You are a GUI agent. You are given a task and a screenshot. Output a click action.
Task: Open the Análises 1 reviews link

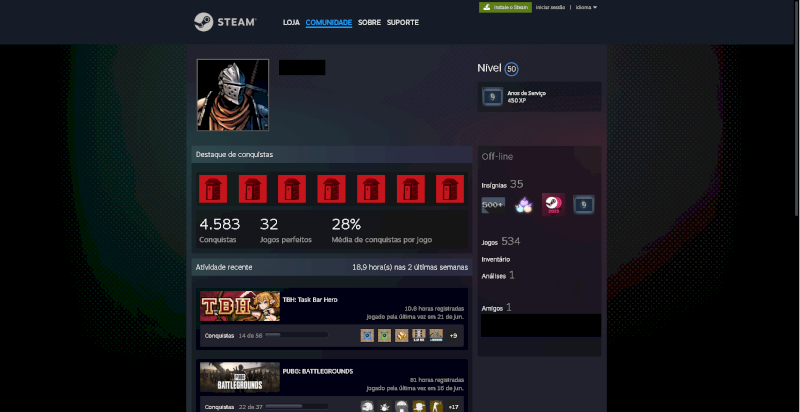(x=498, y=275)
